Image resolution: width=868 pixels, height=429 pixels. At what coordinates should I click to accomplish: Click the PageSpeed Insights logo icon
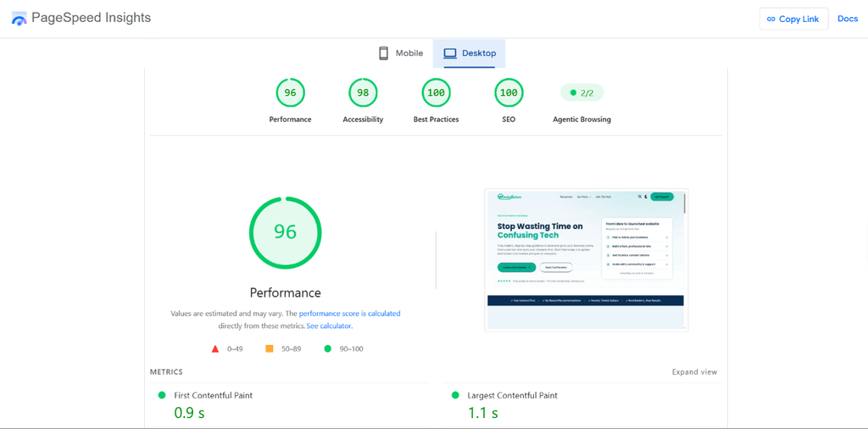[x=19, y=19]
